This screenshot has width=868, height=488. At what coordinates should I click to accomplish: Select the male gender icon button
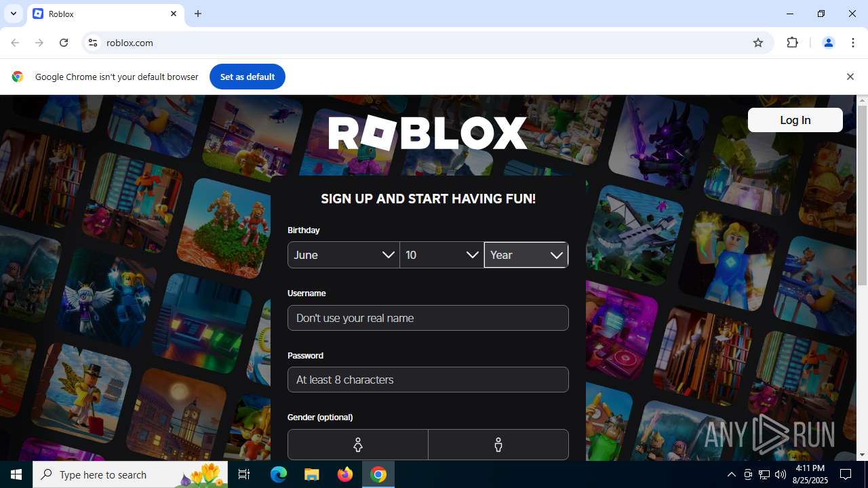pyautogui.click(x=498, y=445)
